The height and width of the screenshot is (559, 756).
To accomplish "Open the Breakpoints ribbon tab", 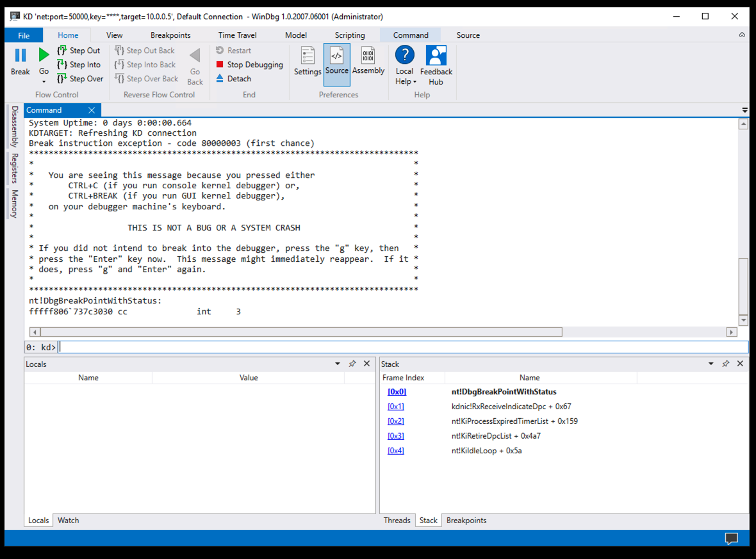I will pyautogui.click(x=170, y=35).
